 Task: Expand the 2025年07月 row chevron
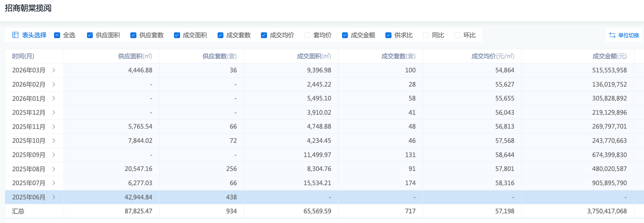(54, 183)
